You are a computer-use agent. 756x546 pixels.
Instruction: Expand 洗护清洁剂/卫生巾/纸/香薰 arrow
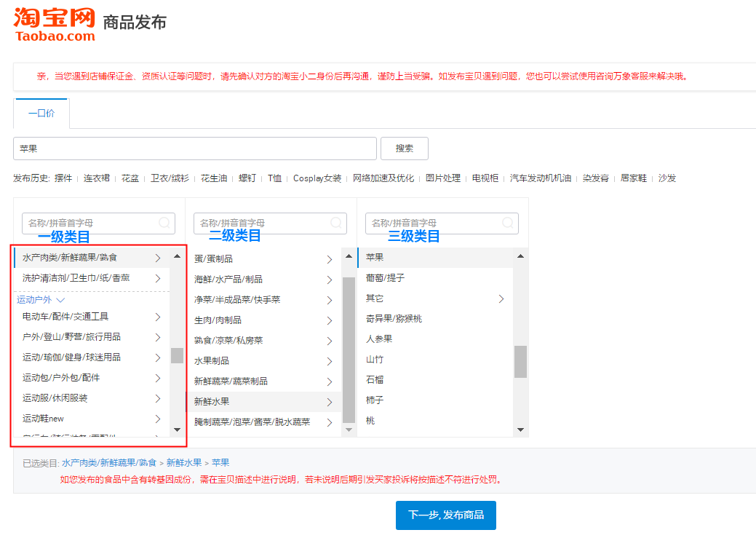click(x=158, y=278)
